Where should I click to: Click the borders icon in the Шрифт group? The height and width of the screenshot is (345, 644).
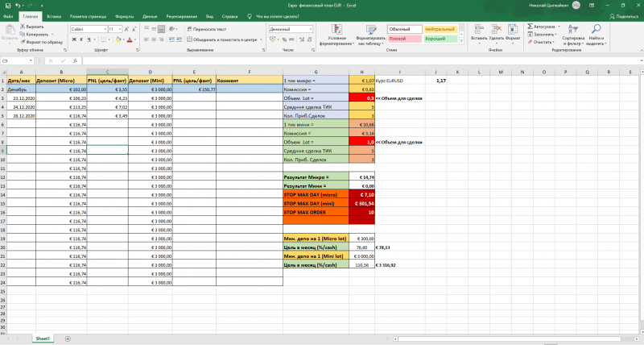104,39
